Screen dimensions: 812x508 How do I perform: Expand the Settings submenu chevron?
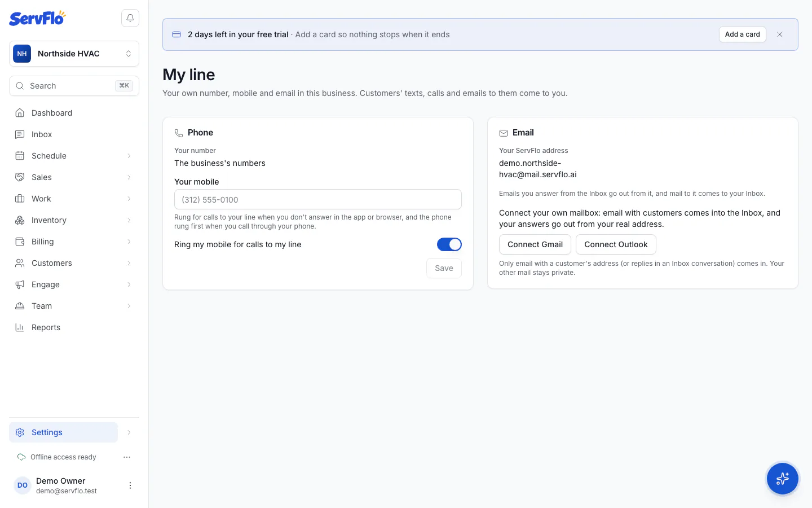[x=129, y=432]
